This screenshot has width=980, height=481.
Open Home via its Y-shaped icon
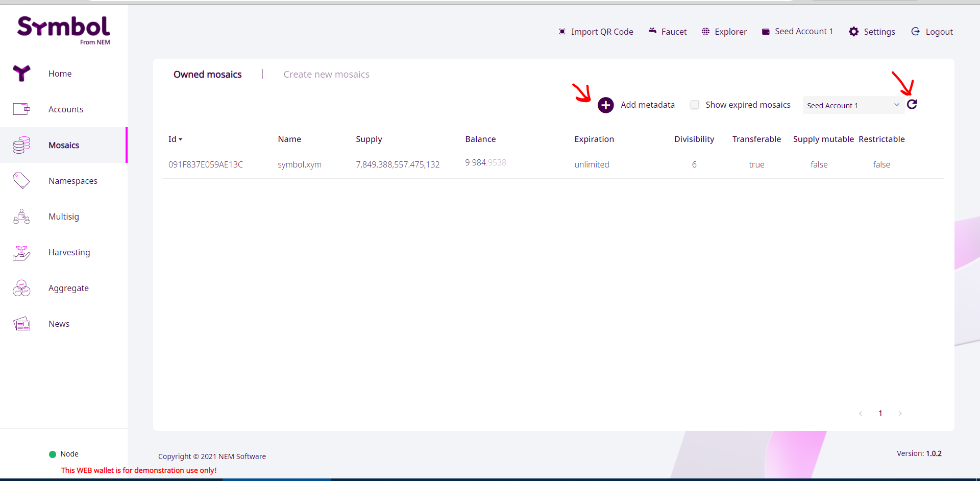(x=21, y=74)
